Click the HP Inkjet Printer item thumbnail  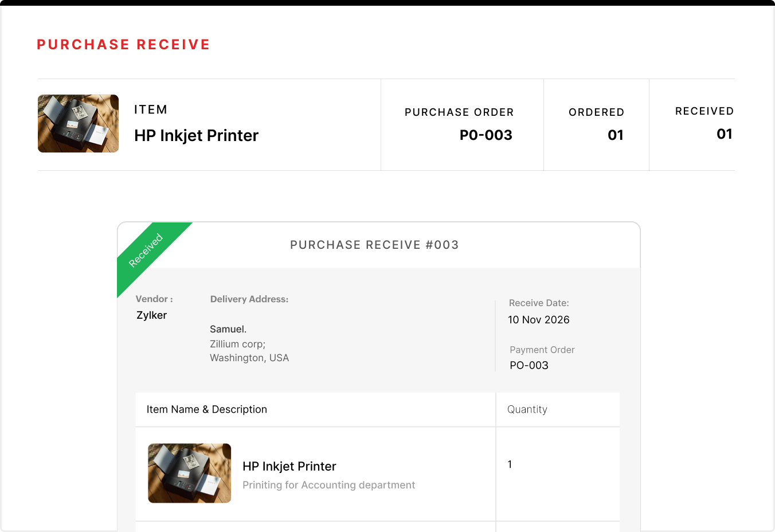click(78, 123)
